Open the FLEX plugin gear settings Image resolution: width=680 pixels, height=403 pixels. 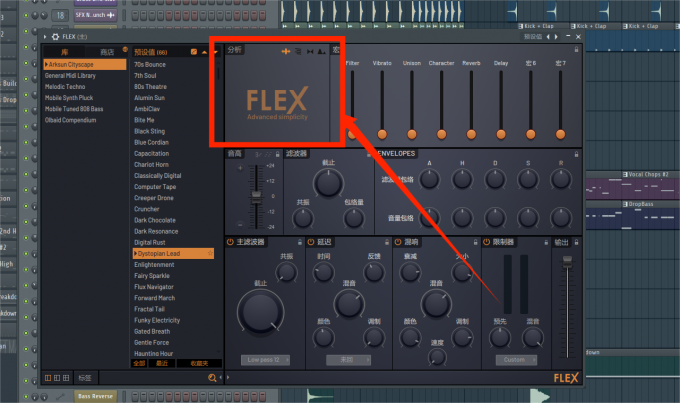point(56,37)
